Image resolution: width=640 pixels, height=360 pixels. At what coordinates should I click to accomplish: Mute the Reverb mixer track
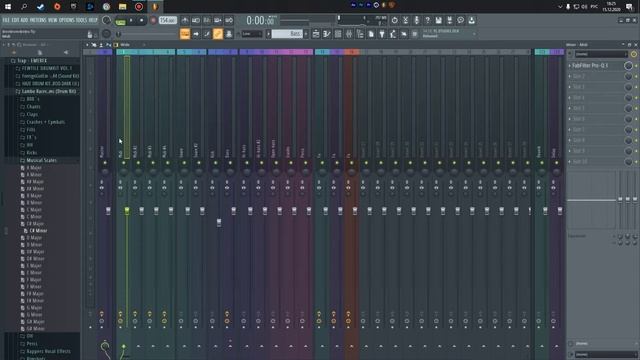[x=542, y=163]
